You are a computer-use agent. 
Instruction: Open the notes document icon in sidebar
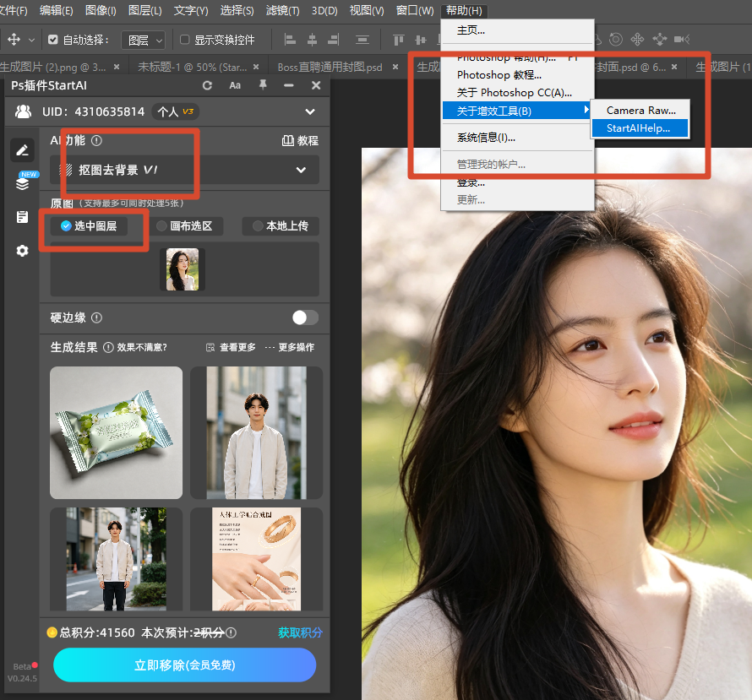click(x=22, y=217)
